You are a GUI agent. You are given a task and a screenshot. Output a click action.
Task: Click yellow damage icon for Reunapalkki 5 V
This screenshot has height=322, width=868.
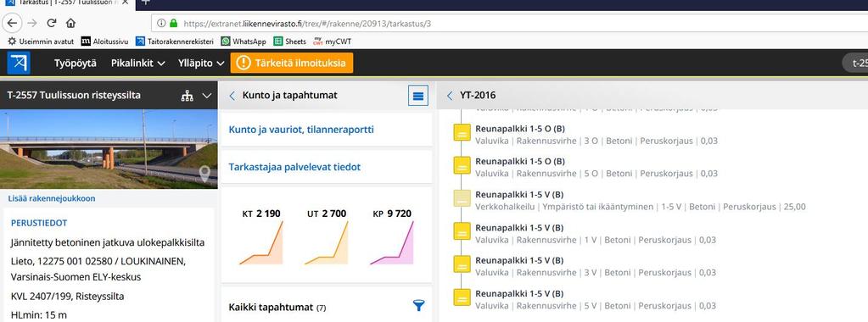point(462,297)
